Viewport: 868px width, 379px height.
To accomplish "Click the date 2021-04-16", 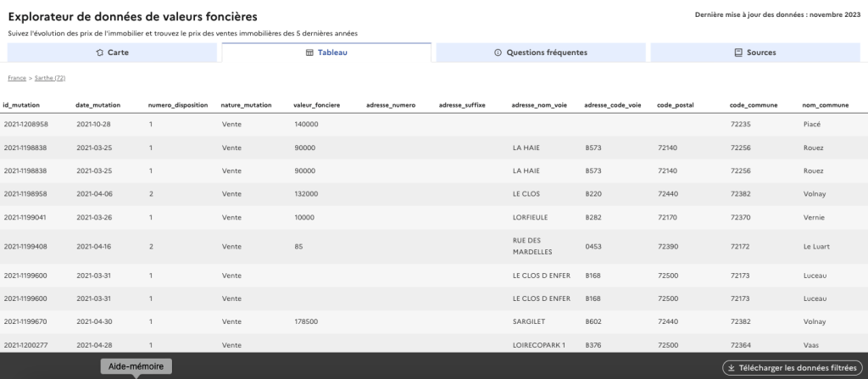I will click(93, 247).
